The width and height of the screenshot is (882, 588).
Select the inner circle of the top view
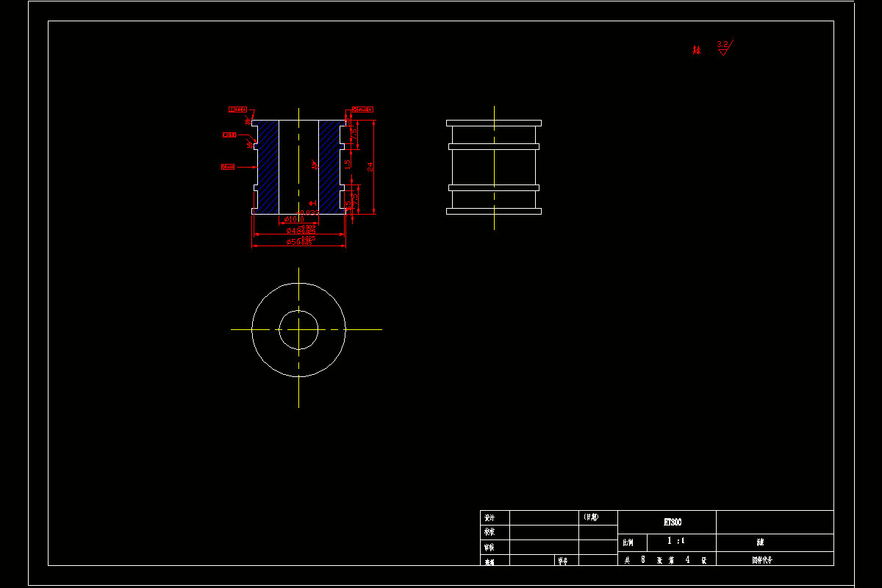tap(298, 329)
